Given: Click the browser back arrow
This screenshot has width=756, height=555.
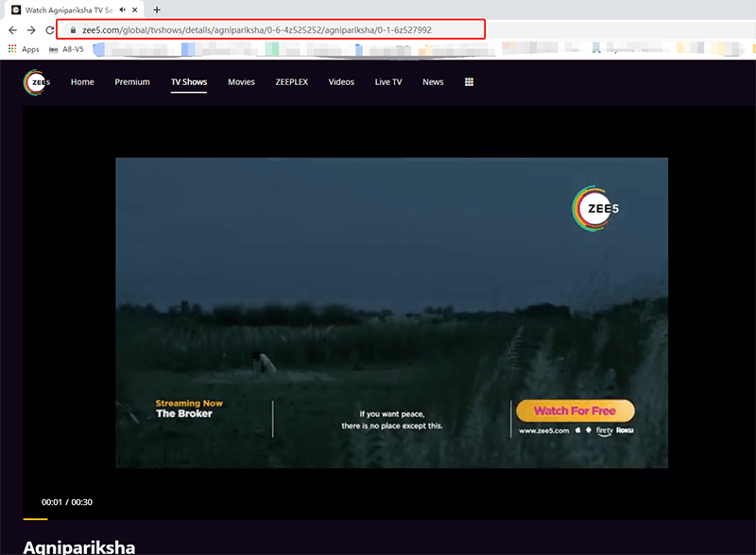Looking at the screenshot, I should pos(13,30).
